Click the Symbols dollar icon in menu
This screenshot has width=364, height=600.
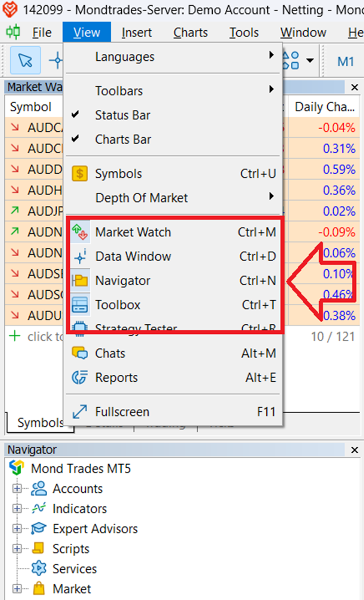pos(80,174)
